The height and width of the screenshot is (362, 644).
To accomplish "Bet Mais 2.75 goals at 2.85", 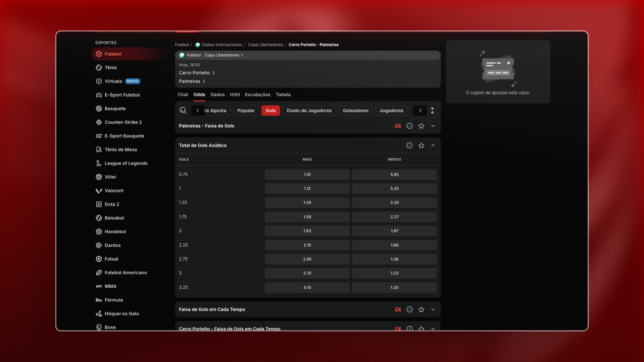I will [307, 259].
